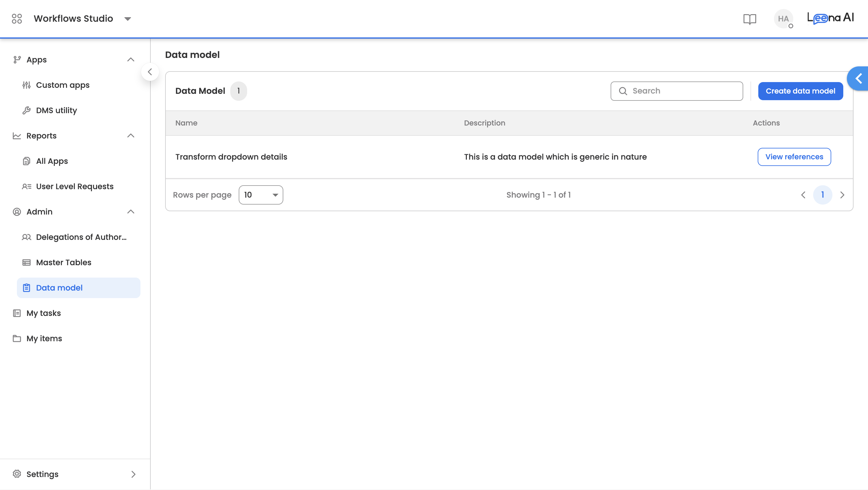Screen dimensions: 868x490
Task: Collapse the Admin section chevron
Action: (131, 212)
